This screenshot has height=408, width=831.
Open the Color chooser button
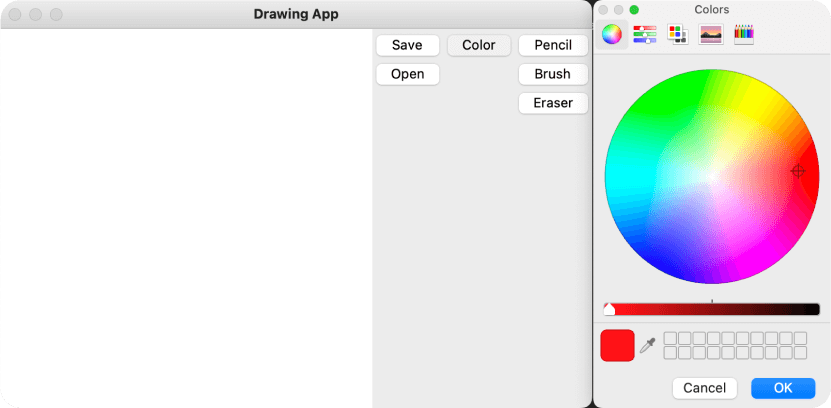pos(479,45)
